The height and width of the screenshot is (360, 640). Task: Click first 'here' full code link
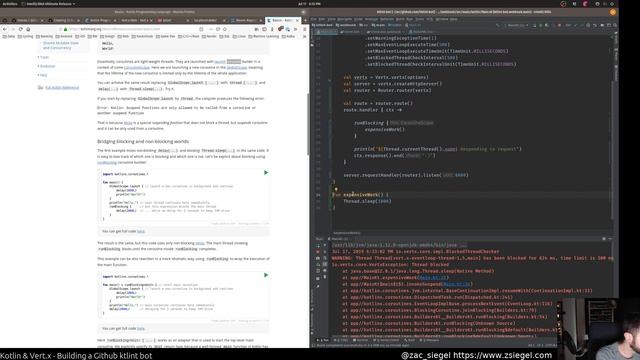[x=141, y=231]
